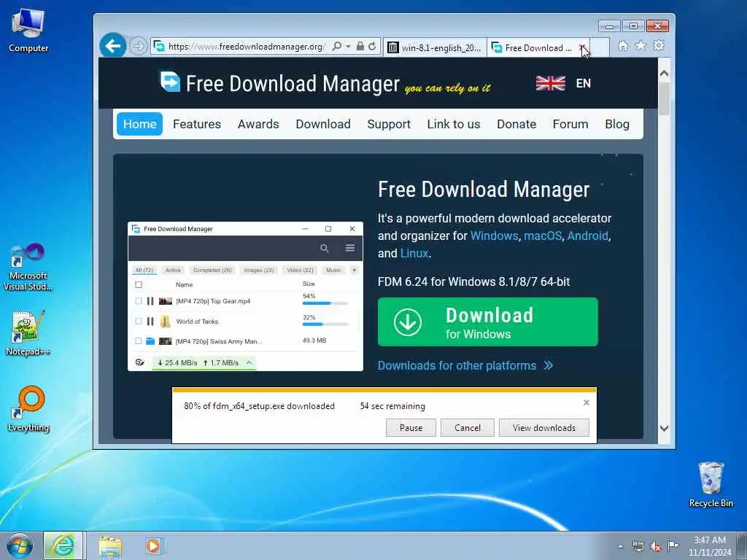The image size is (747, 560).
Task: Click the vertical scrollbar thumb
Action: point(664,98)
